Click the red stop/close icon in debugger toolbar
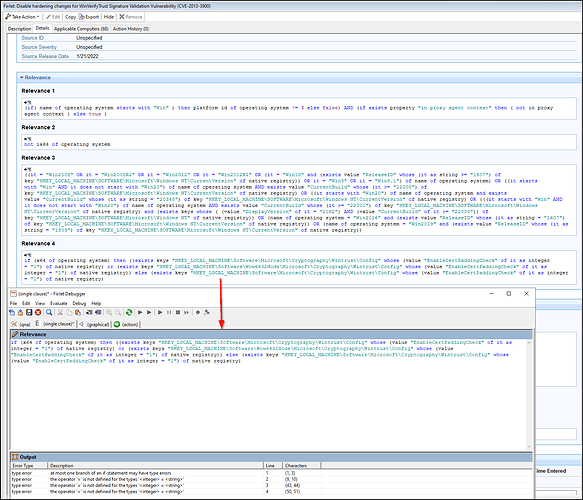583x500 pixels. [x=38, y=312]
